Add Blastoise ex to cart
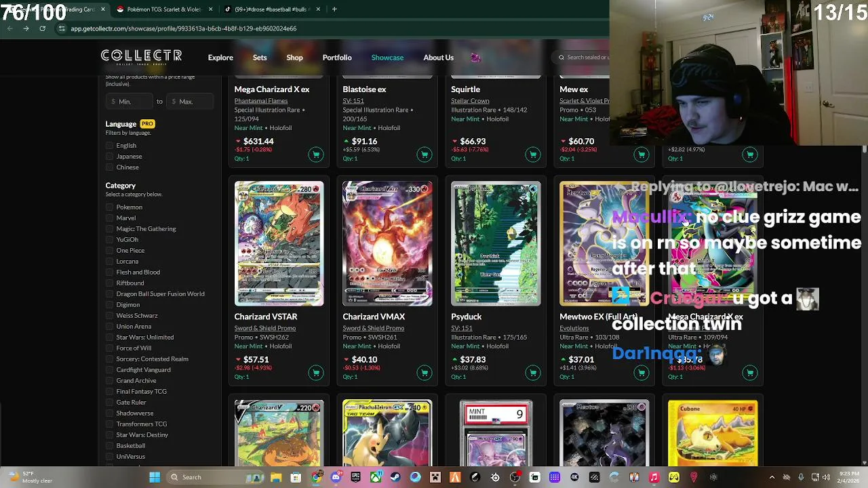868x488 pixels. click(x=425, y=155)
